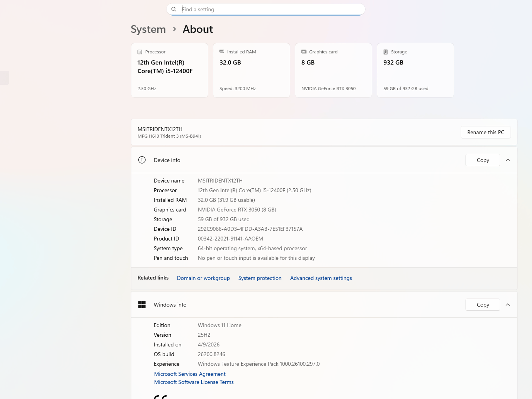Screen dimensions: 532x399
Task: Open Microsoft Software License Terms link
Action: 194,382
